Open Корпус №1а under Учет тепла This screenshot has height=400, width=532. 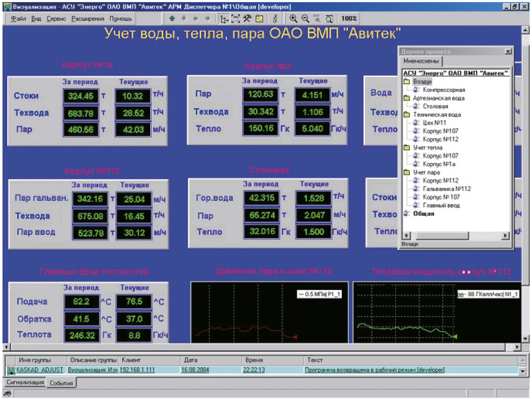439,164
